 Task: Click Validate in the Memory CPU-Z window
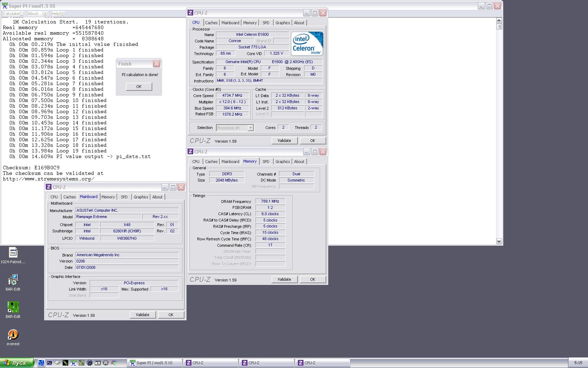[x=284, y=279]
